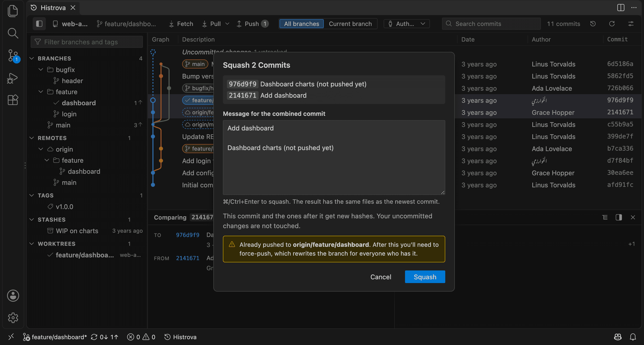
Task: Open the Search icon in activity bar
Action: tap(13, 33)
